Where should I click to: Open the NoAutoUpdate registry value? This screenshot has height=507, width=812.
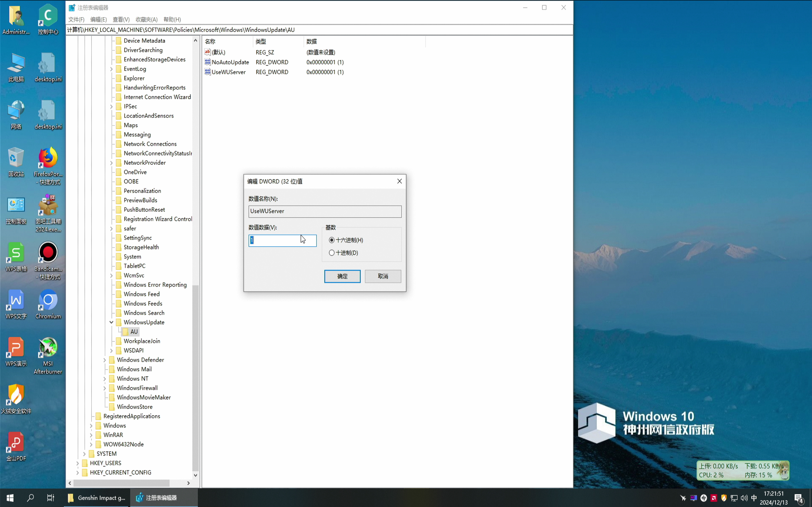pyautogui.click(x=230, y=62)
